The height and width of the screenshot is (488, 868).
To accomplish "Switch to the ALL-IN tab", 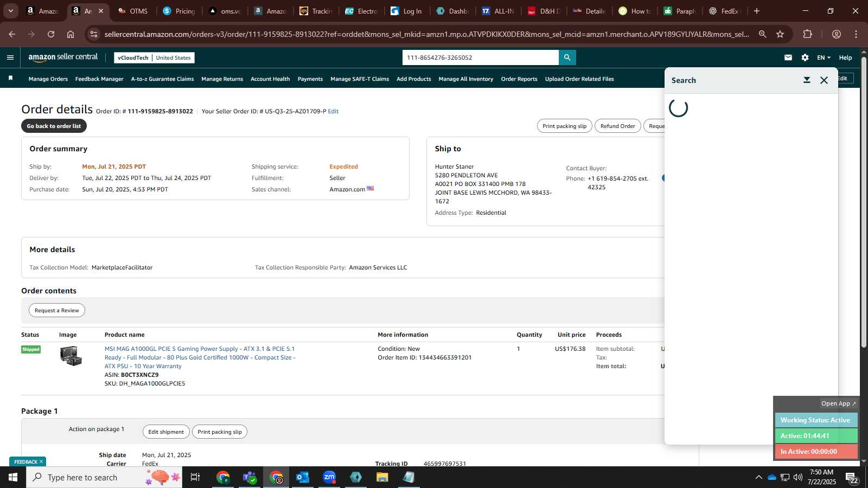I will (498, 11).
